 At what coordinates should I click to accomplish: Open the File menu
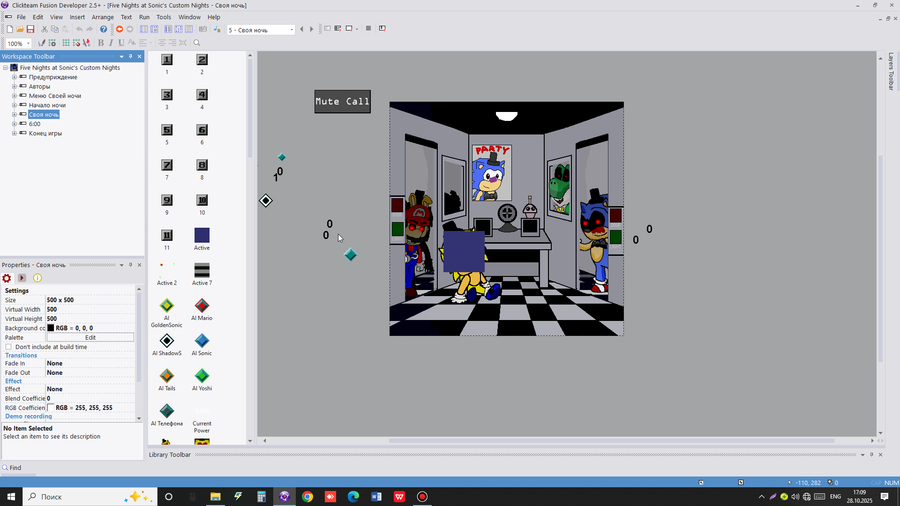click(x=21, y=17)
